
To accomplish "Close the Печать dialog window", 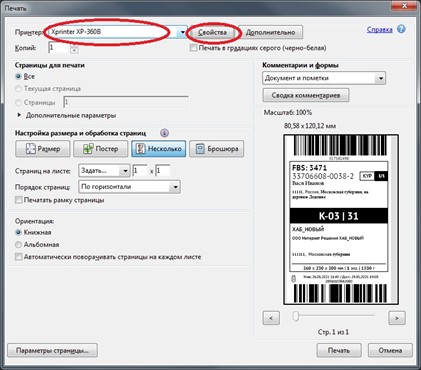I will click(404, 6).
